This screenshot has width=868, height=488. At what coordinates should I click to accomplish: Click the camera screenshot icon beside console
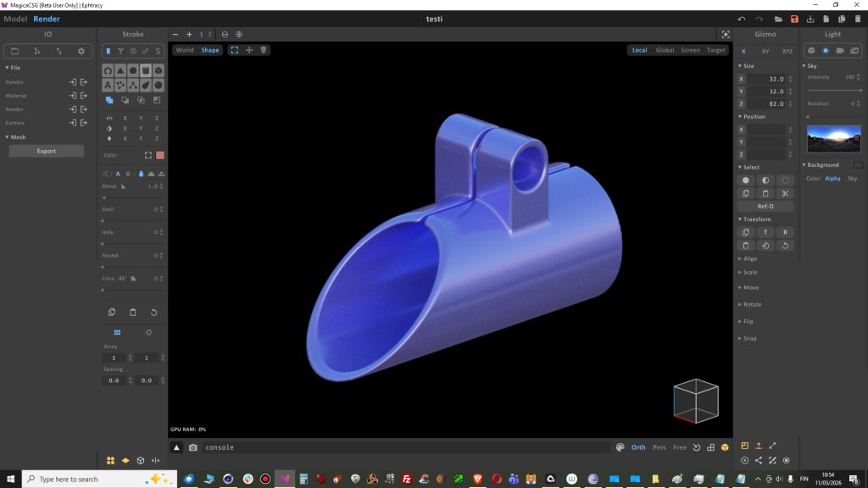pyautogui.click(x=192, y=447)
